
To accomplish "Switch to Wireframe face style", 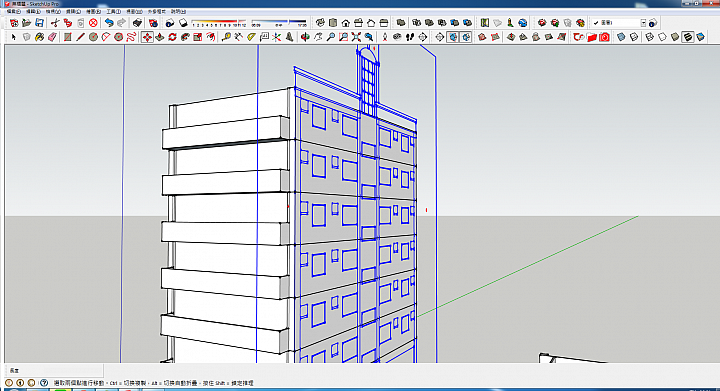I will [x=649, y=37].
